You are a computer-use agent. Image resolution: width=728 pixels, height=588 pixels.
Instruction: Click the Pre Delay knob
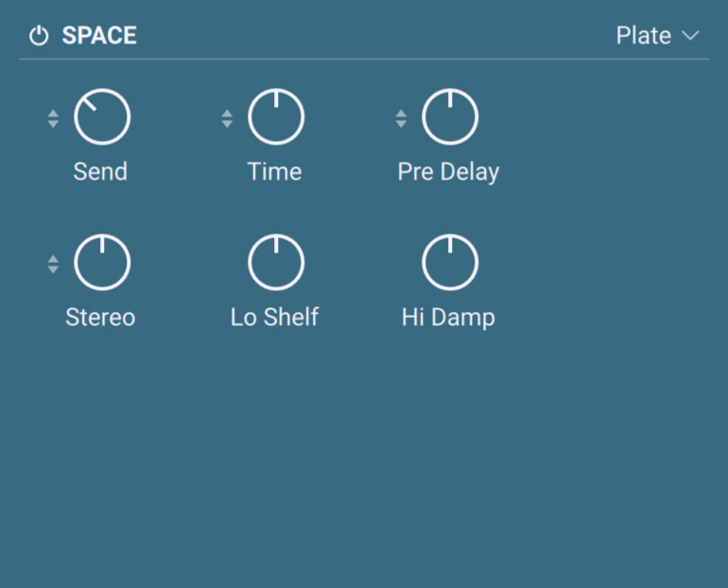pos(450,118)
